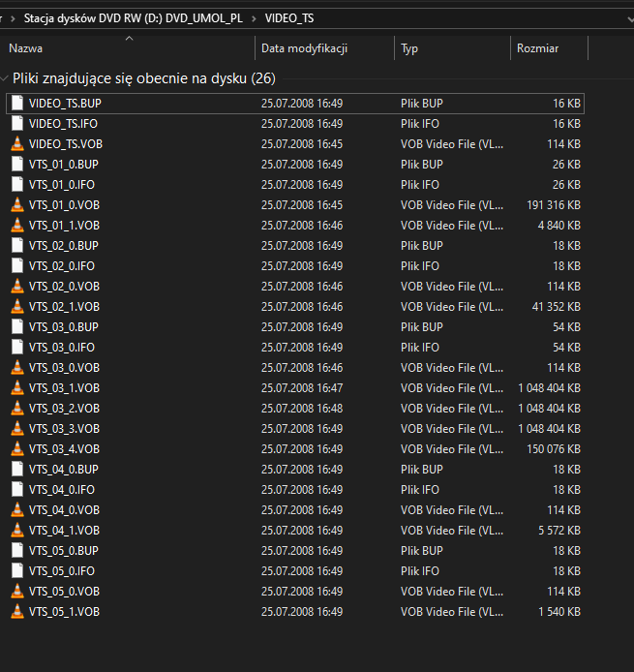Image resolution: width=634 pixels, height=672 pixels.
Task: Select file name VTS_01_0.VOB
Action: (x=64, y=205)
